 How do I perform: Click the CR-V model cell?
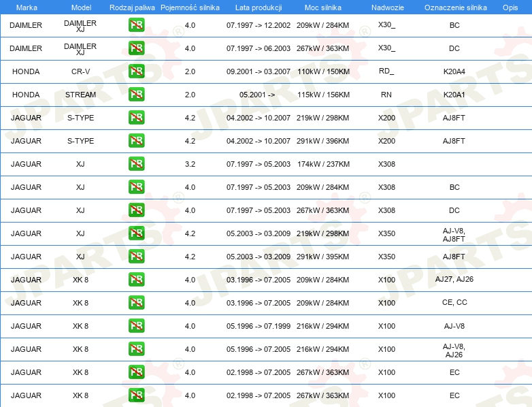click(x=81, y=71)
